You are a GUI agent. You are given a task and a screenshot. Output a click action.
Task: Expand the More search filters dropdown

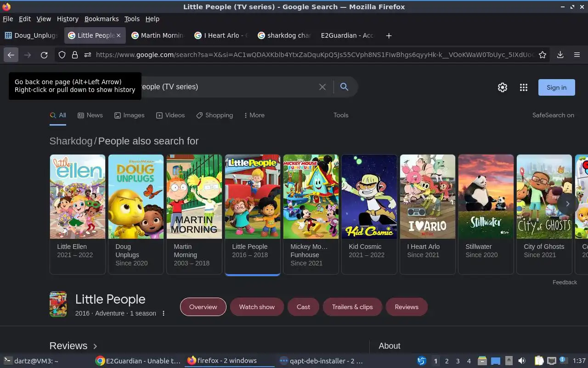click(x=254, y=115)
